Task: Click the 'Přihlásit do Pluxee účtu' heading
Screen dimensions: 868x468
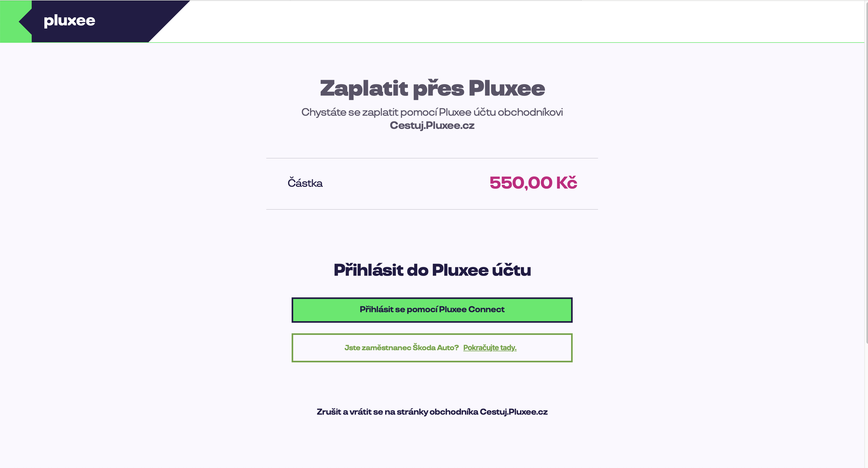Action: coord(432,270)
